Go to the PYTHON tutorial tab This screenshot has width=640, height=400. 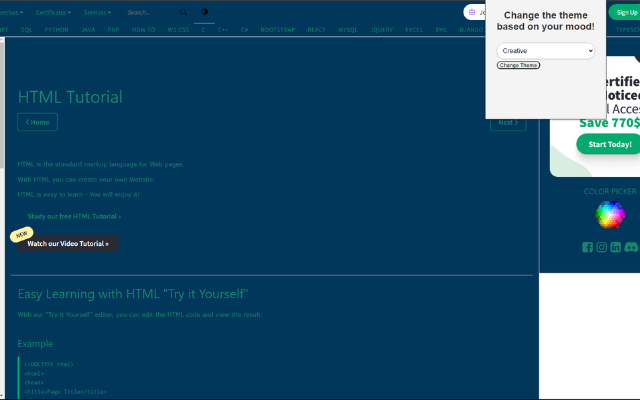pyautogui.click(x=57, y=30)
